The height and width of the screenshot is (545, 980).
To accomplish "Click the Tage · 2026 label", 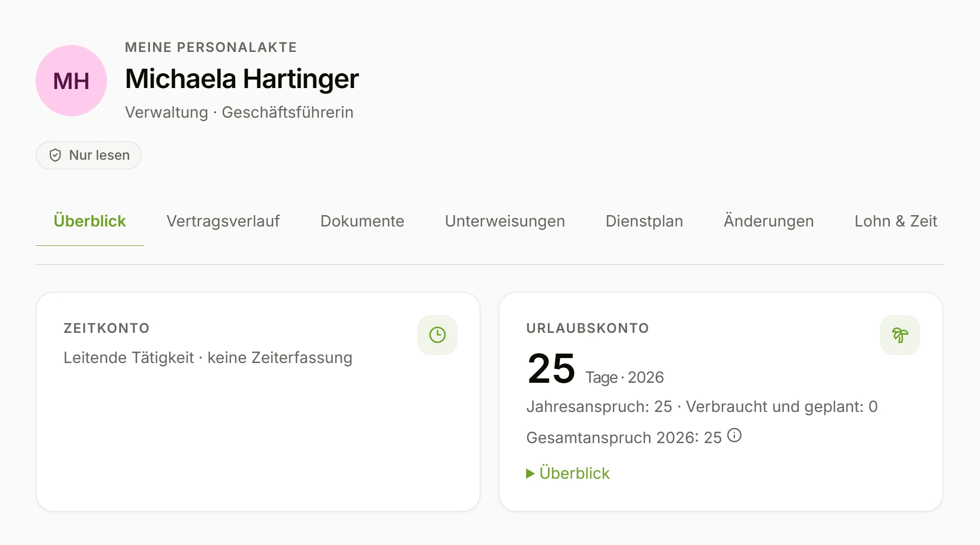I will click(625, 377).
